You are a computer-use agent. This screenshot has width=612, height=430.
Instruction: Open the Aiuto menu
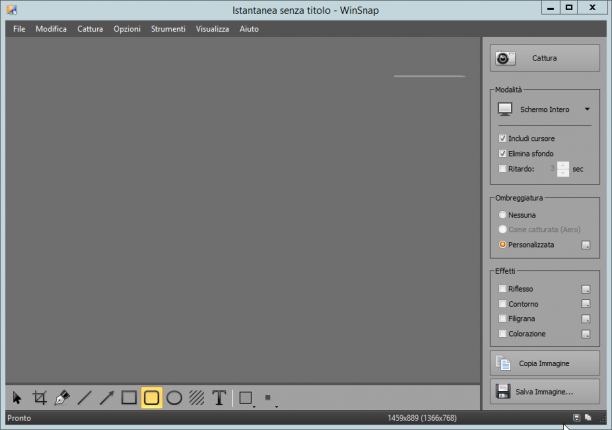pyautogui.click(x=249, y=29)
